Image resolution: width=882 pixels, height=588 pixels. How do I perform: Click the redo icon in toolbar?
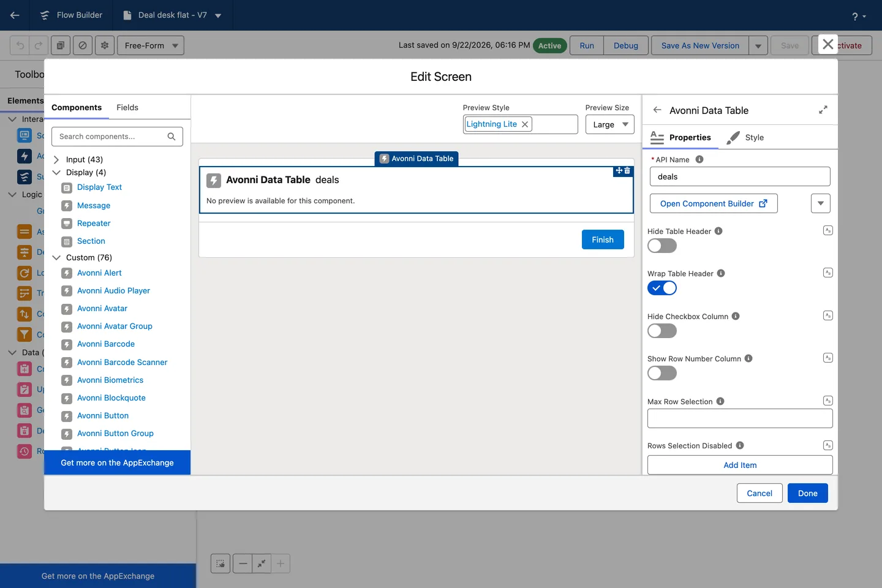click(38, 45)
